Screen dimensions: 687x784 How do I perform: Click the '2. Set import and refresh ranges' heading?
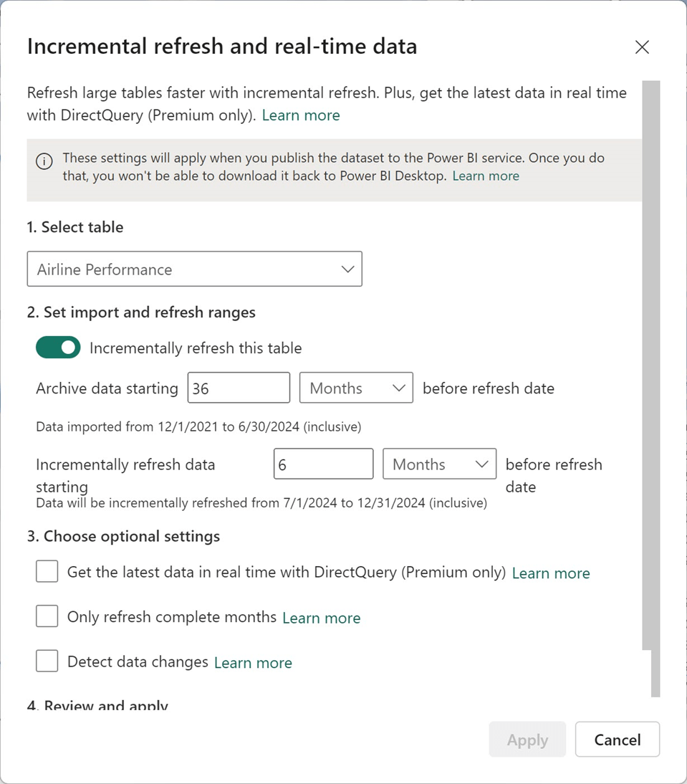[141, 312]
